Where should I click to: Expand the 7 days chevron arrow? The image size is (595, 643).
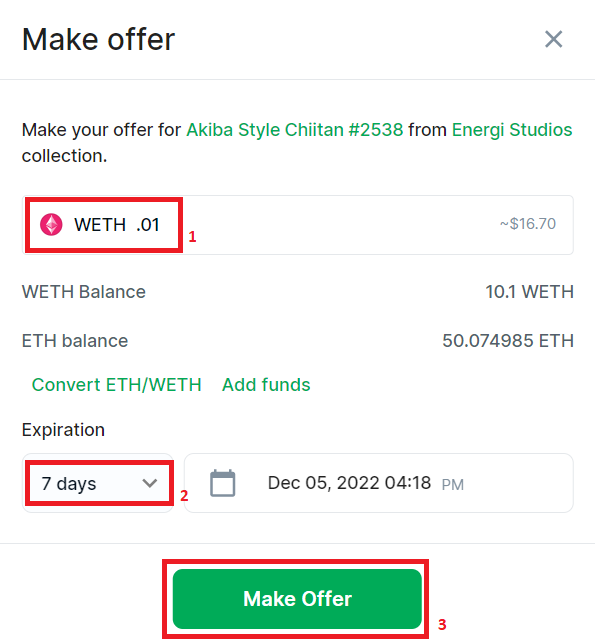click(x=150, y=483)
